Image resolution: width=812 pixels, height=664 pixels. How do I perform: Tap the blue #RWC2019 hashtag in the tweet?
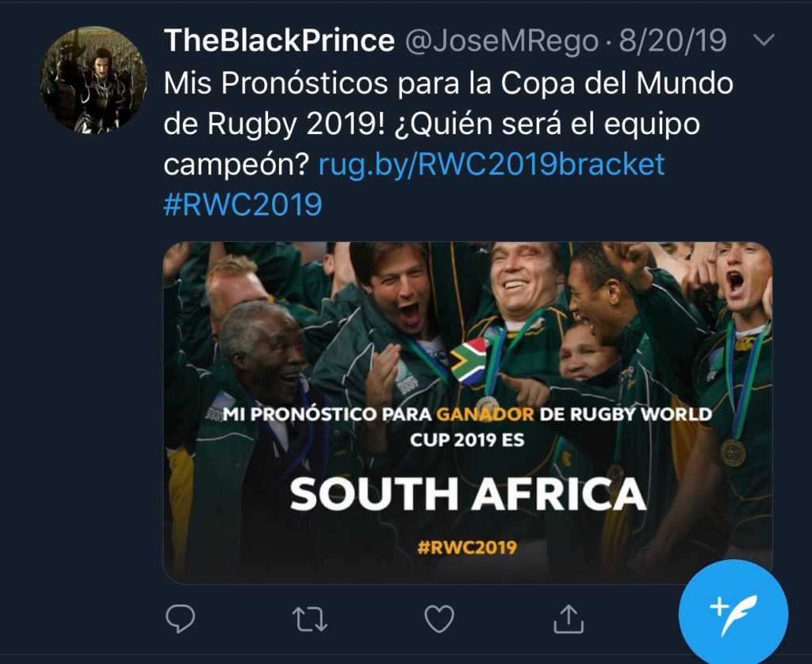(243, 205)
